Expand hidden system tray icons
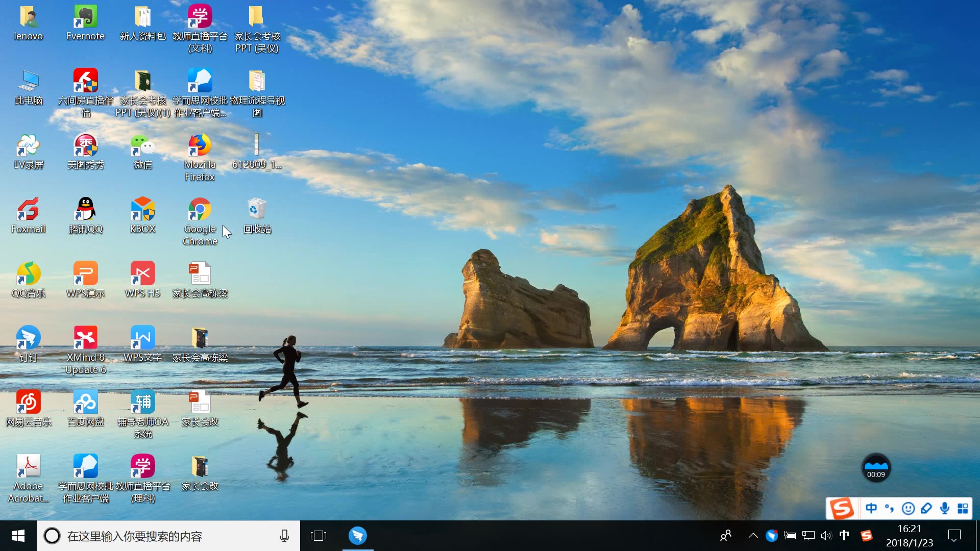Viewport: 980px width, 551px height. (x=753, y=536)
